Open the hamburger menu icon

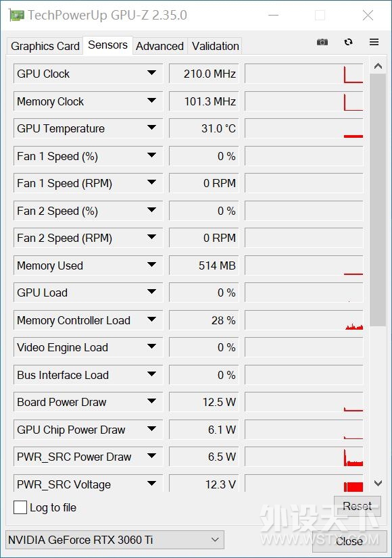pyautogui.click(x=374, y=42)
